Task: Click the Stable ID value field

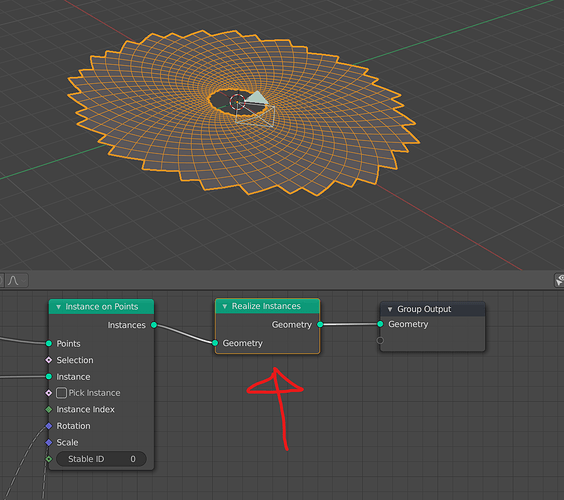Action: 101,459
